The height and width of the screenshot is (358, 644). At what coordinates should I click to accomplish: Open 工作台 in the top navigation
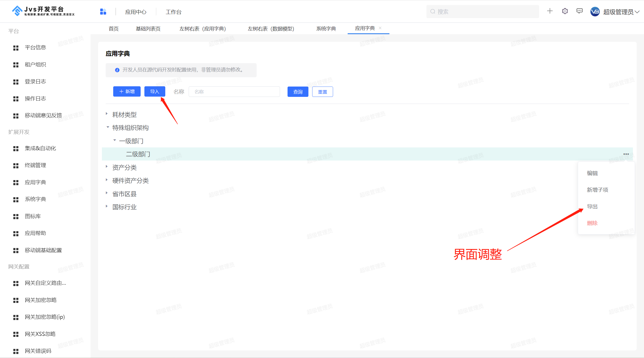(x=174, y=12)
